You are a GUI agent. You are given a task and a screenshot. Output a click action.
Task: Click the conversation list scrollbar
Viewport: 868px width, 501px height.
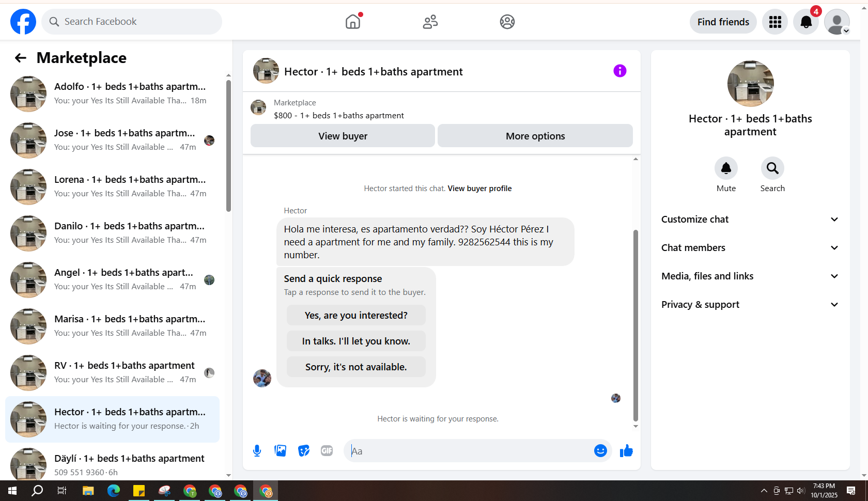point(228,146)
